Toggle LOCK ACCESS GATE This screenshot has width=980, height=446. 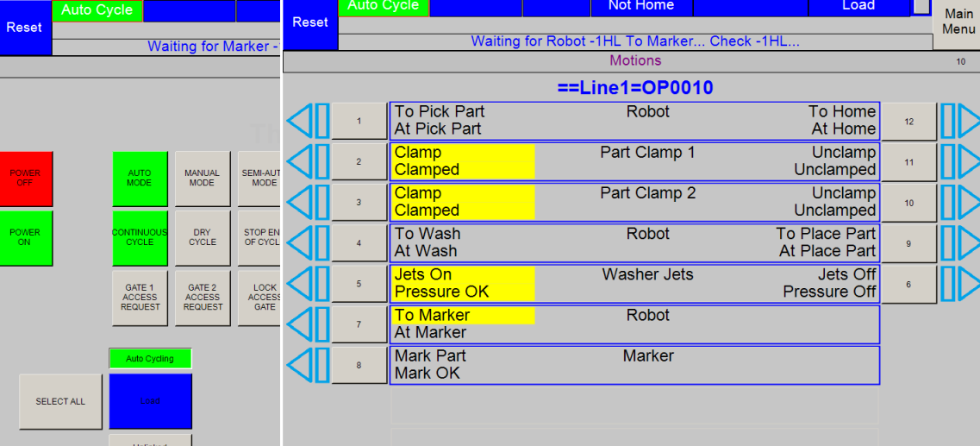pyautogui.click(x=259, y=298)
